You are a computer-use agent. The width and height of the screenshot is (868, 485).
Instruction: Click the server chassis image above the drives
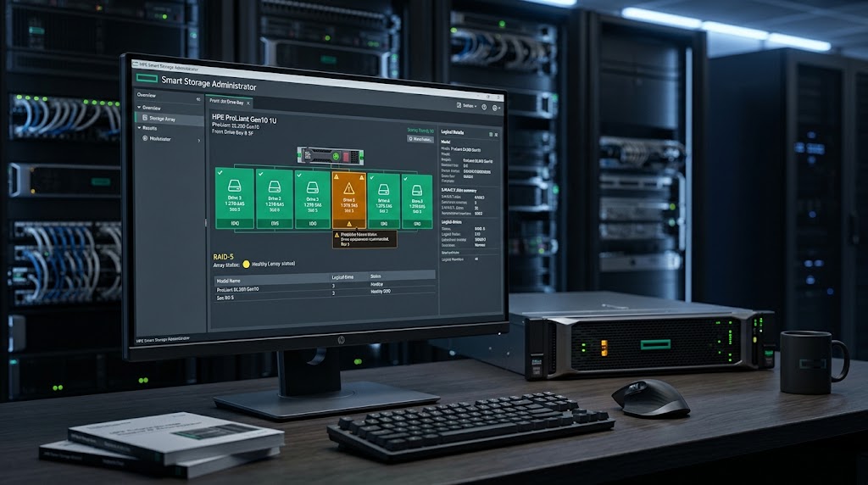pyautogui.click(x=330, y=156)
